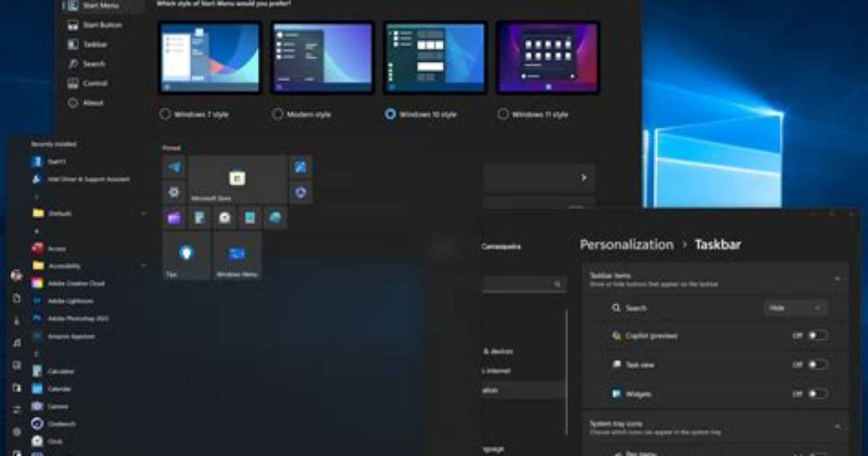This screenshot has height=456, width=868.
Task: Open Start Button tab in Start11 sidebar
Action: pyautogui.click(x=94, y=25)
